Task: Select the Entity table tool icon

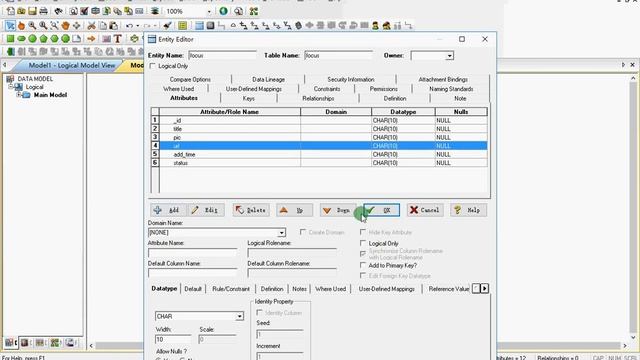Action: 199,26
